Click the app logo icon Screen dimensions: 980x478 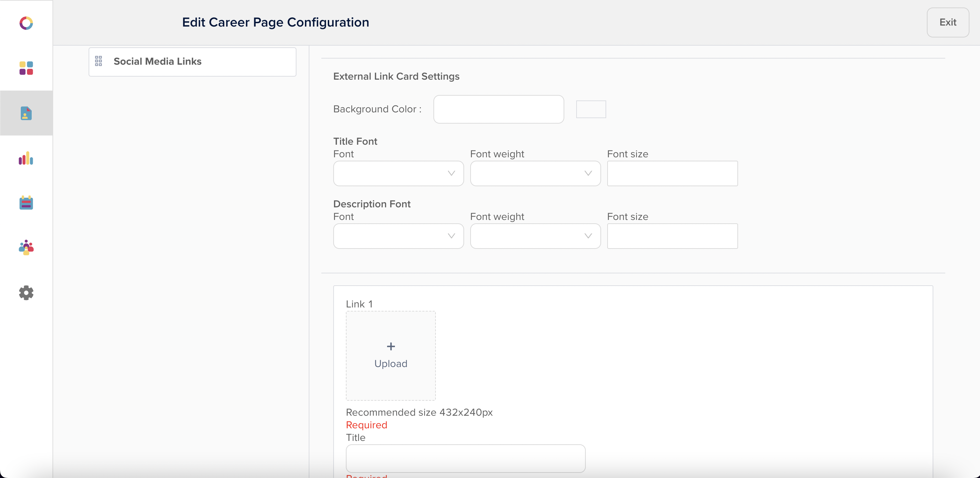(x=26, y=23)
